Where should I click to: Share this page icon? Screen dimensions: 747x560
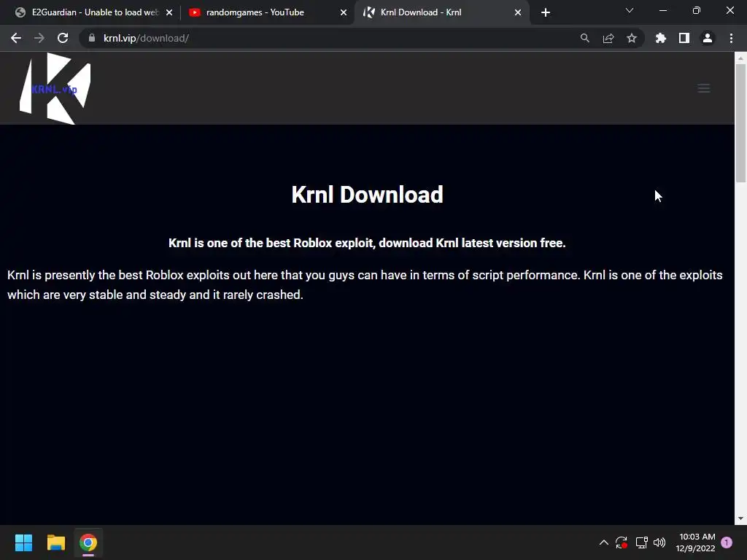(x=608, y=38)
